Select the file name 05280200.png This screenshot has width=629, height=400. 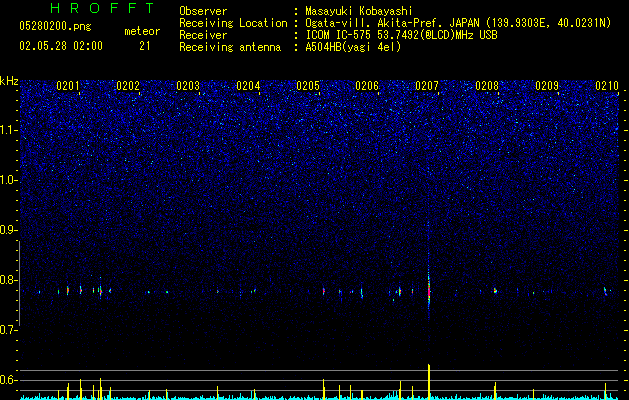pos(55,26)
